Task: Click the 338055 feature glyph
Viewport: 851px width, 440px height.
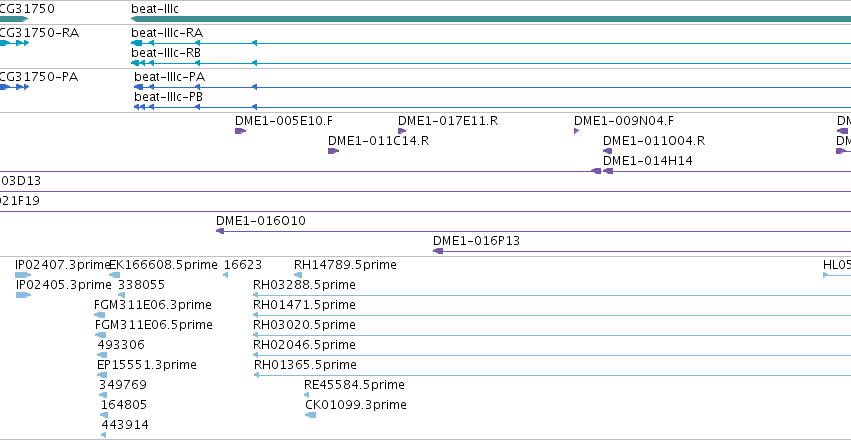Action: (x=122, y=295)
